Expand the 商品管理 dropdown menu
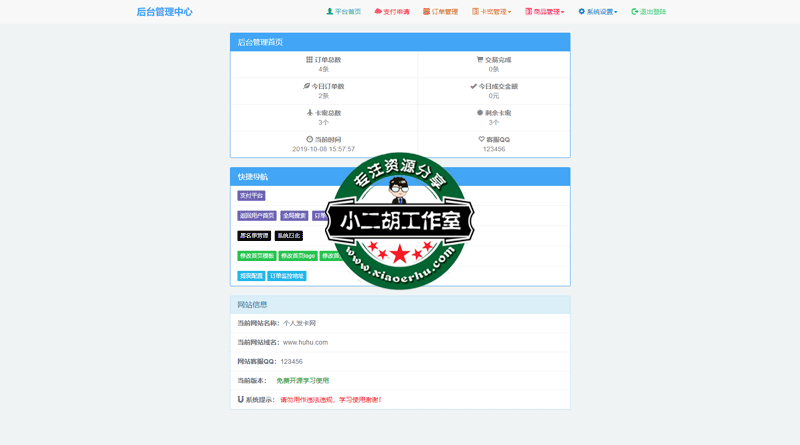Viewport: 800px width, 445px height. point(544,12)
